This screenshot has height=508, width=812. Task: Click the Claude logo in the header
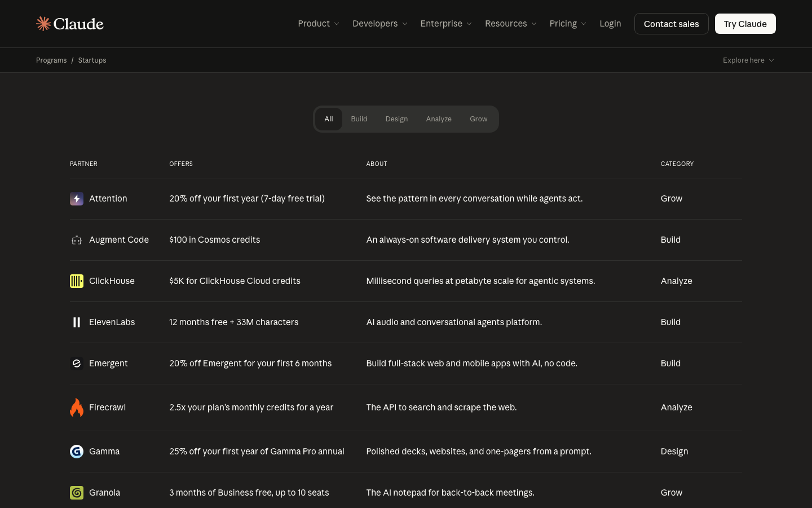[x=70, y=24]
